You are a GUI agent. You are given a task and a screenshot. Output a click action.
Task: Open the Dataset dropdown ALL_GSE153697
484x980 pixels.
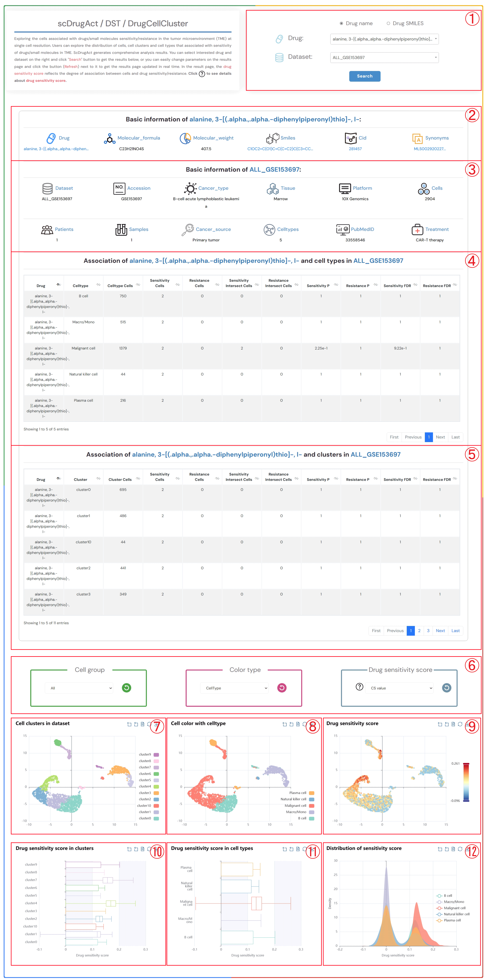coord(384,58)
